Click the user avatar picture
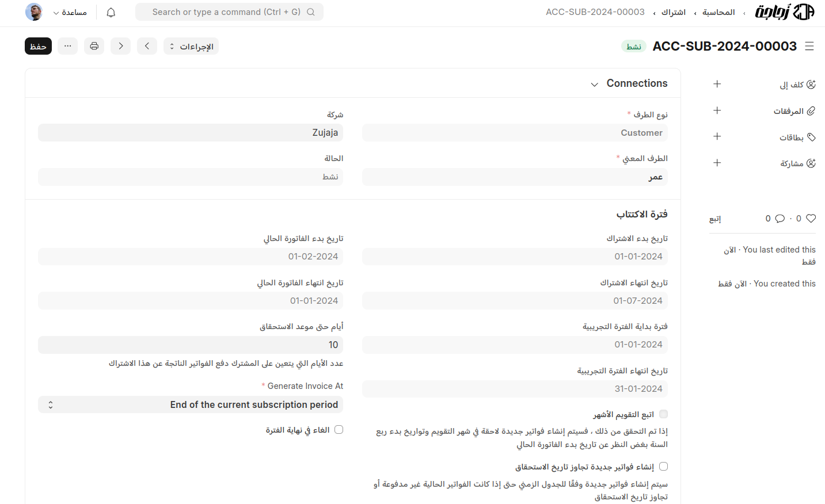The width and height of the screenshot is (825, 504). pos(34,12)
